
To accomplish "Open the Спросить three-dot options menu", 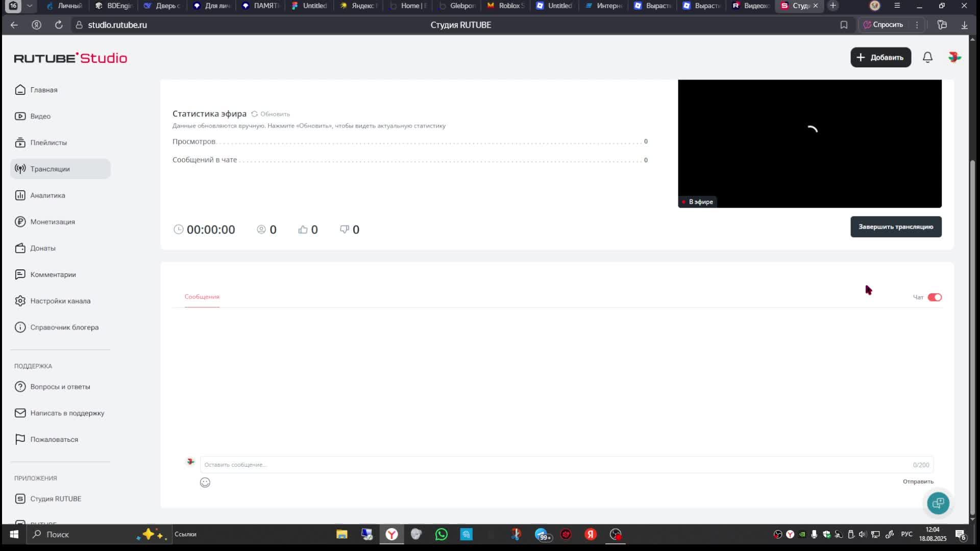I will click(917, 25).
